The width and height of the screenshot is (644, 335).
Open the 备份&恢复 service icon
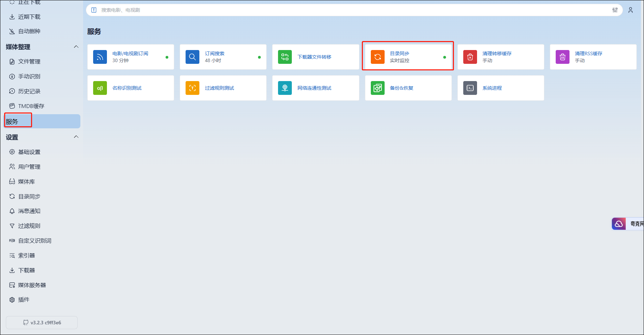tap(377, 88)
